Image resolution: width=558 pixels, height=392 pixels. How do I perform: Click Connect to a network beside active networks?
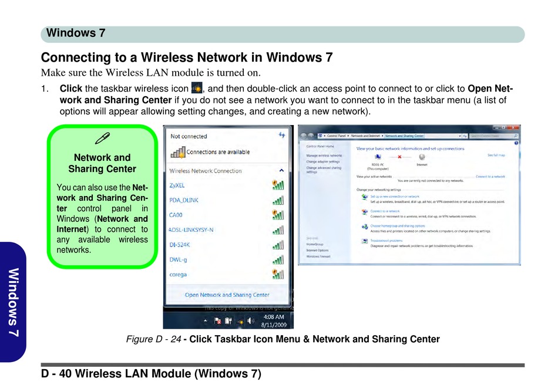pos(490,176)
